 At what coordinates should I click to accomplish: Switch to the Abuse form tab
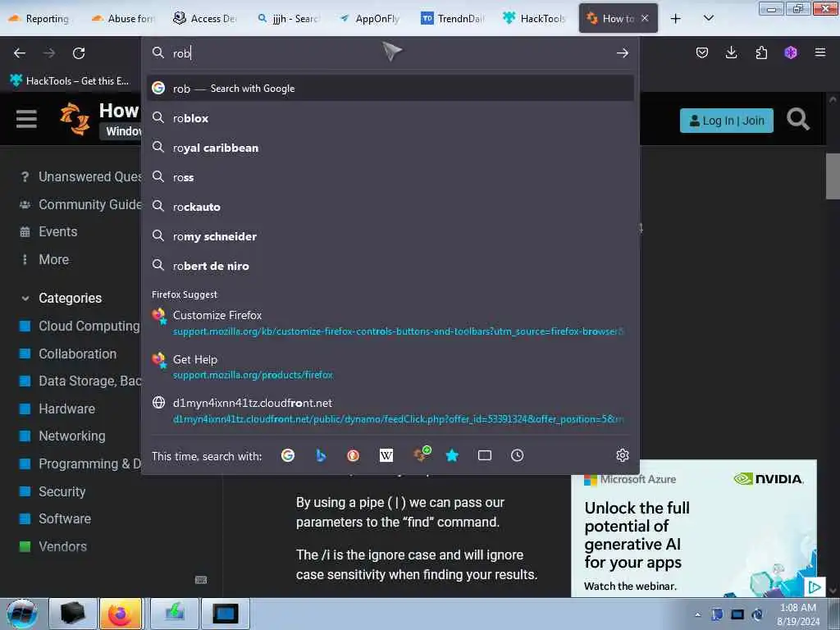point(123,19)
